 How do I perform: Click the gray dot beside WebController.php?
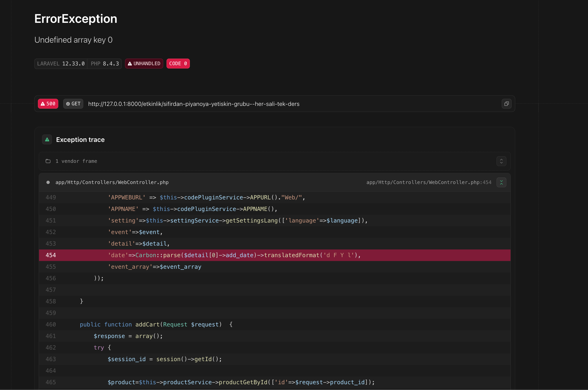point(48,182)
